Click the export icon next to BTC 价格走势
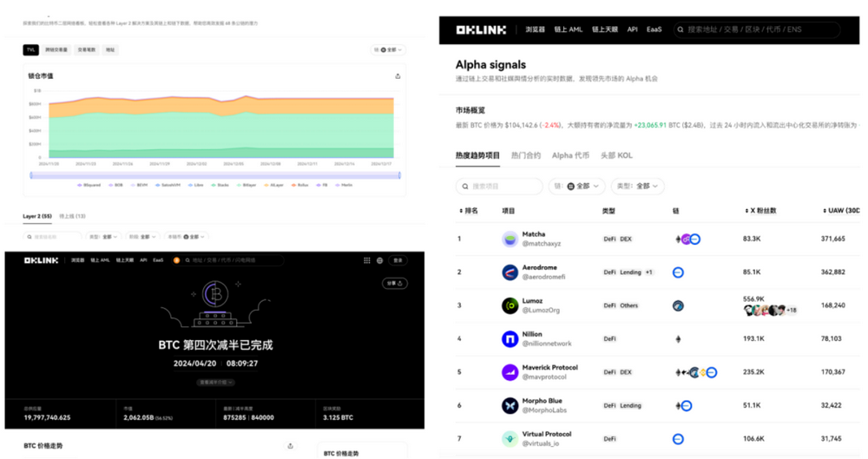Image resolution: width=868 pixels, height=459 pixels. coord(290,446)
